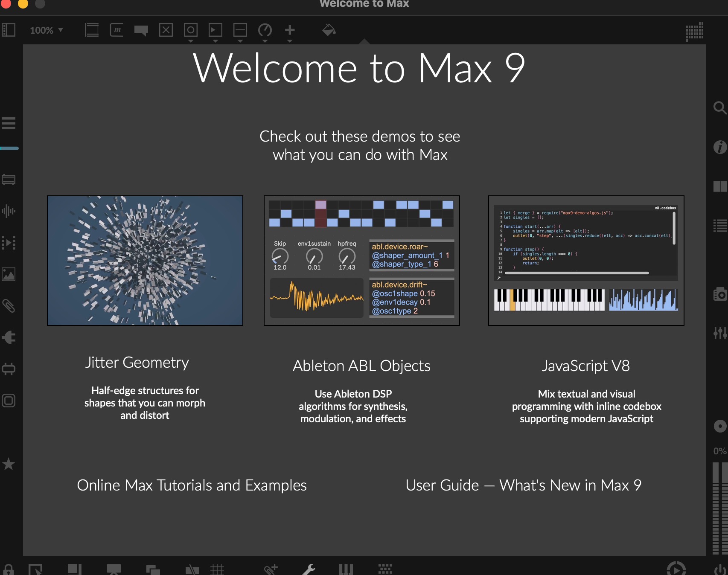Open the collections rounded-square icon
This screenshot has width=728, height=575.
(x=9, y=401)
